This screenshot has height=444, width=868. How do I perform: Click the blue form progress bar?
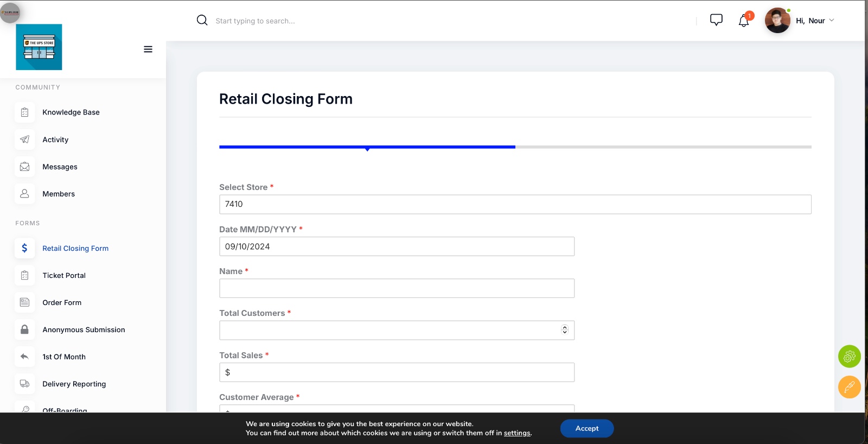point(367,147)
